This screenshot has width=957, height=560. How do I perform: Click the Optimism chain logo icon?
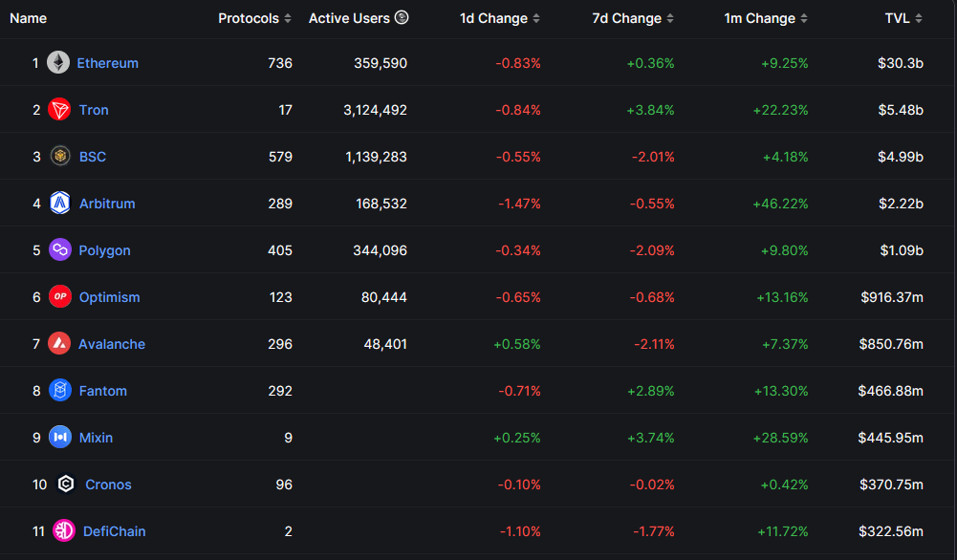click(60, 297)
